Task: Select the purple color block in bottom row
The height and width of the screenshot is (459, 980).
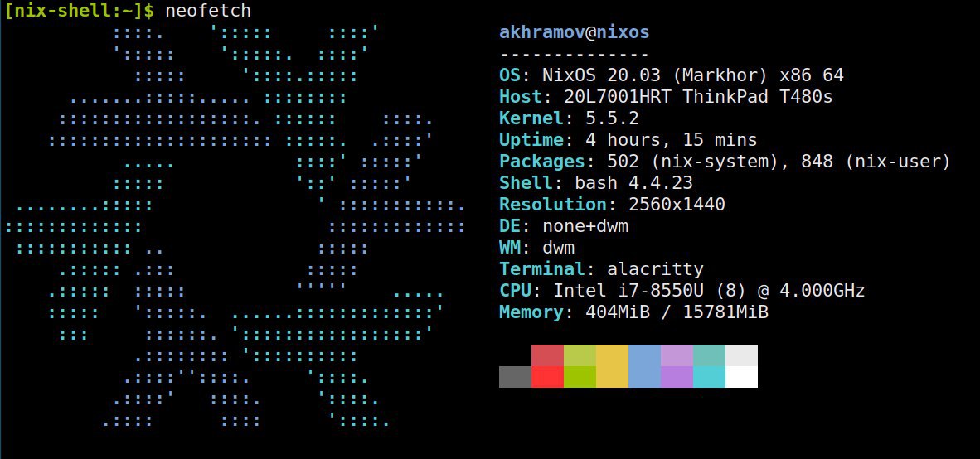Action: click(677, 377)
